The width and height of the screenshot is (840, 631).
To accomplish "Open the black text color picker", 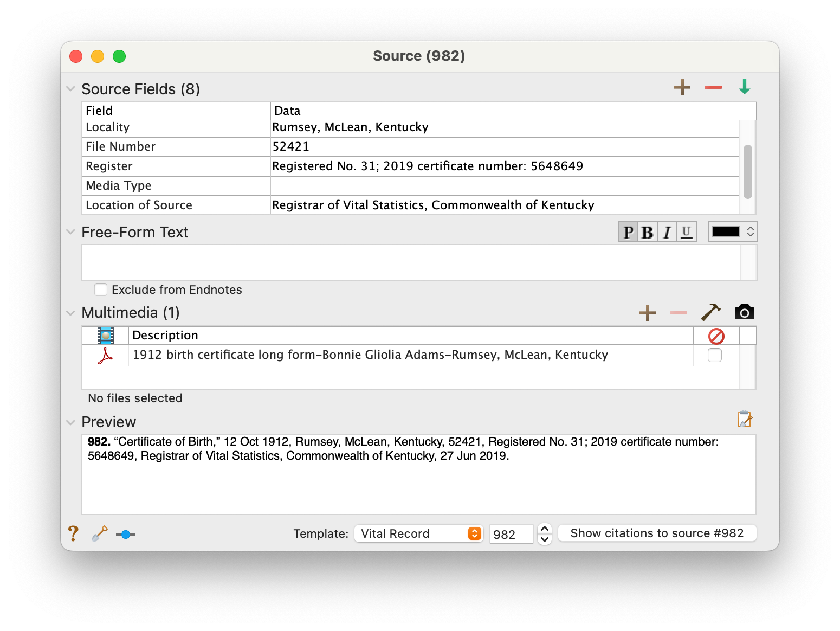I will click(x=732, y=232).
